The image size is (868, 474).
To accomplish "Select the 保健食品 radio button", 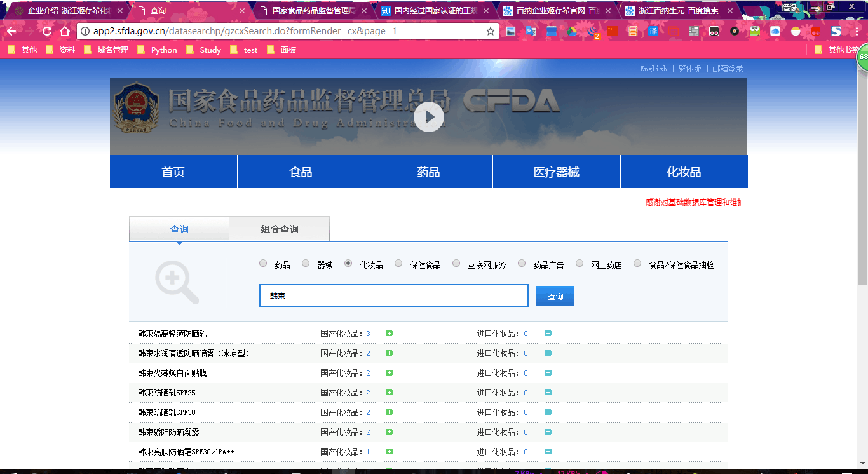I will point(398,263).
